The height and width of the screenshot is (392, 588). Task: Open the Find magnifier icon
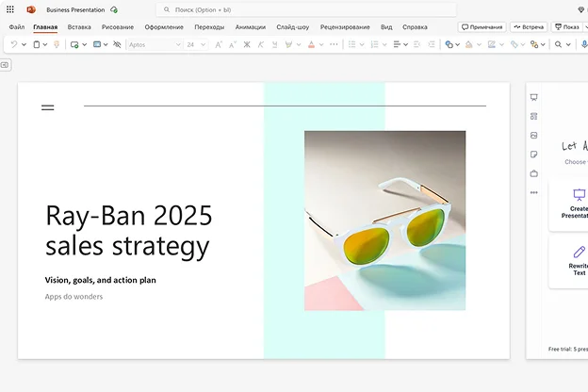(x=559, y=44)
